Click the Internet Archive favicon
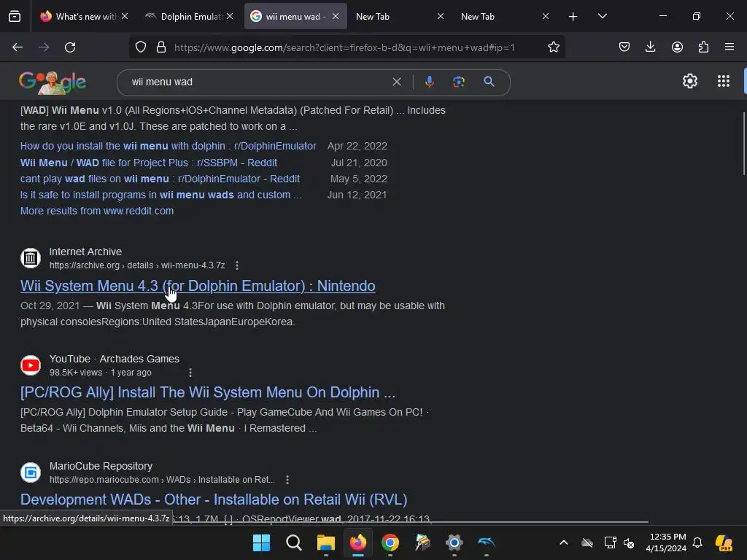Screen dimensions: 747x560 click(x=31, y=258)
